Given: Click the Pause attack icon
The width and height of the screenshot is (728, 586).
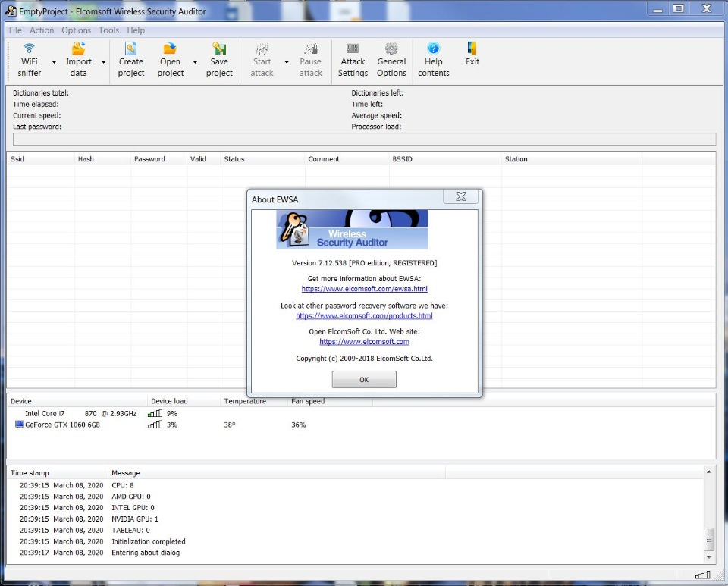Looking at the screenshot, I should click(311, 49).
